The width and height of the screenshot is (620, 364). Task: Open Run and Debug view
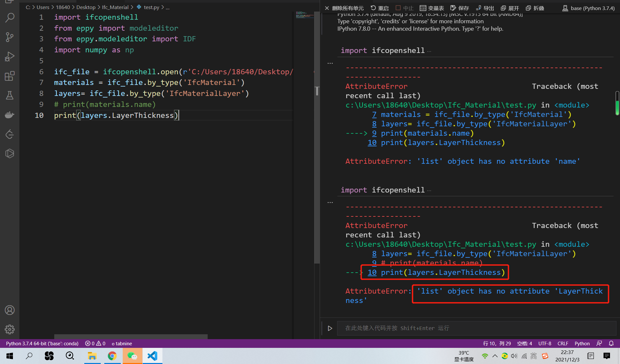pyautogui.click(x=10, y=57)
